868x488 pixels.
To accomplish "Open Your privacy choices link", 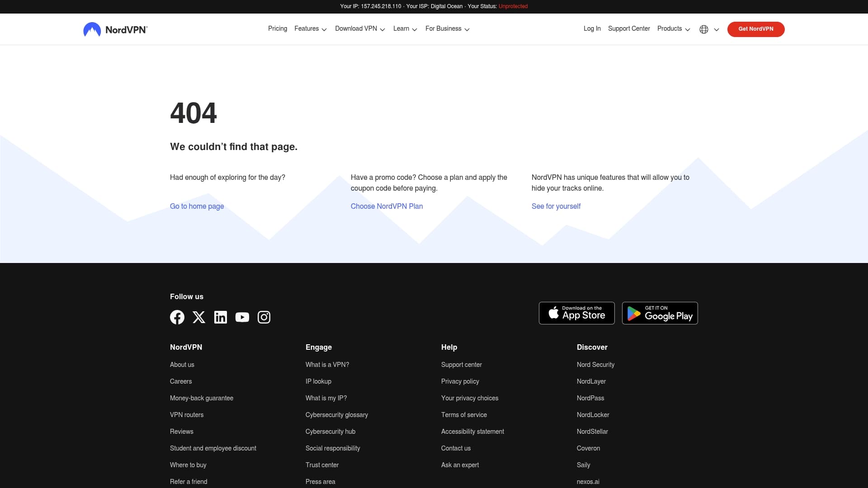I will click(x=470, y=398).
